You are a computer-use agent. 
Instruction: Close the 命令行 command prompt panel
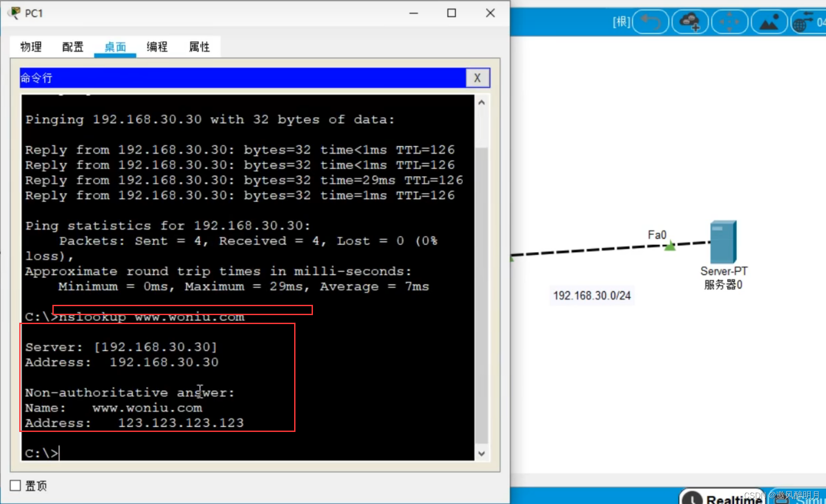pos(478,78)
